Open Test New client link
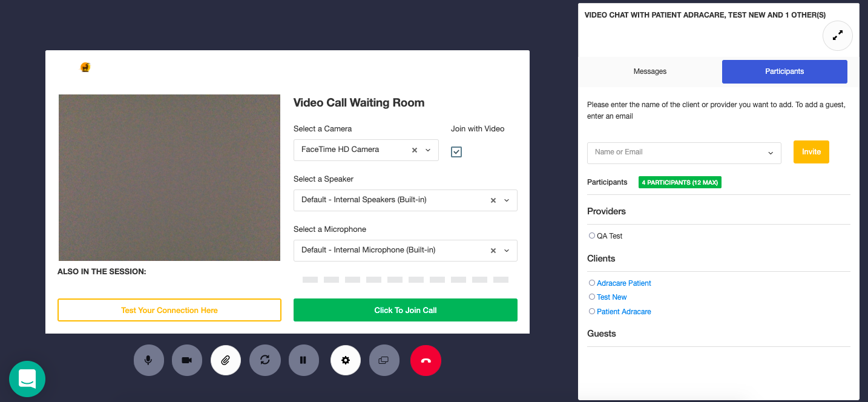The width and height of the screenshot is (868, 402). coord(612,297)
